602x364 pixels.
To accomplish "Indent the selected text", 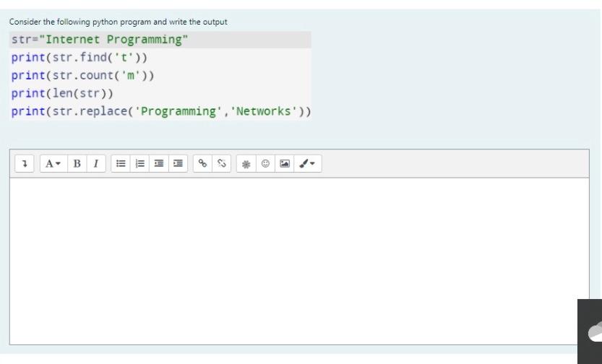I will tap(178, 164).
